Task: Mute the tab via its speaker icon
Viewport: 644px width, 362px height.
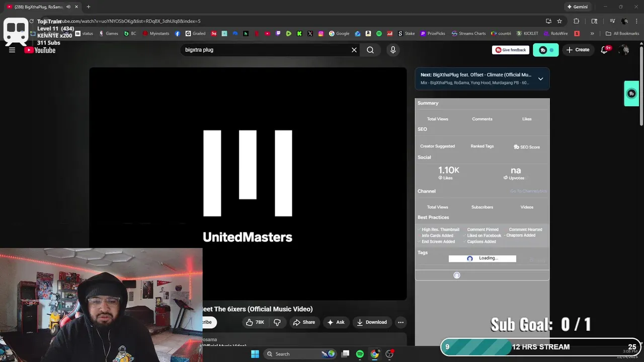Action: coord(68,7)
